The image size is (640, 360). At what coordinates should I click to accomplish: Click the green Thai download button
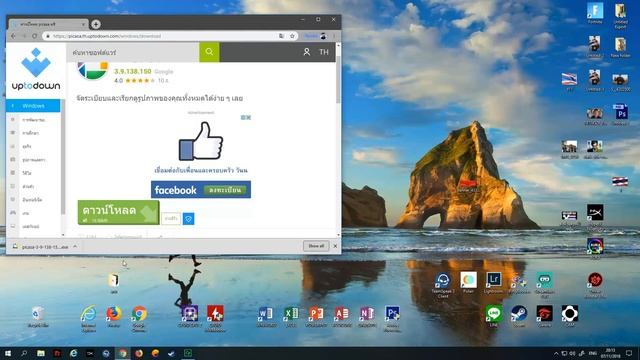click(x=118, y=212)
